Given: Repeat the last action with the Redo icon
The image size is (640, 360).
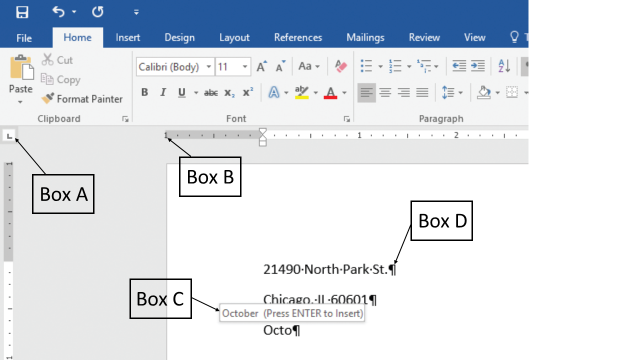Looking at the screenshot, I should pyautogui.click(x=98, y=12).
